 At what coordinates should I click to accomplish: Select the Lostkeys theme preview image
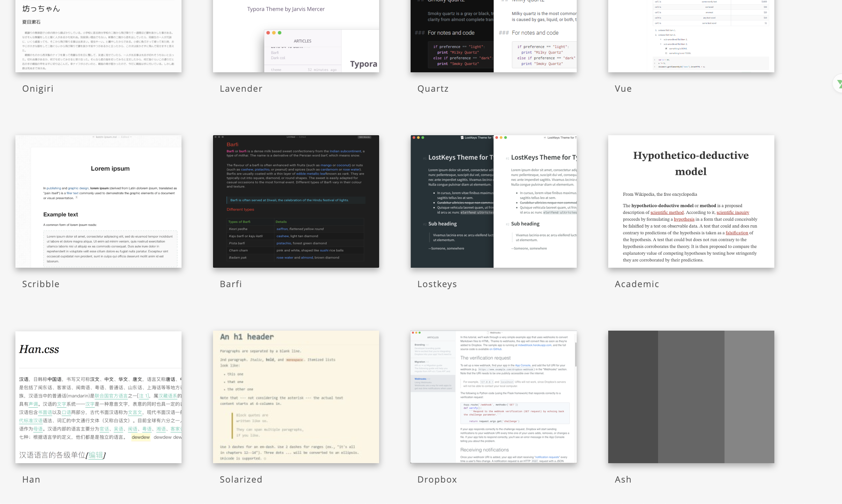pyautogui.click(x=493, y=201)
